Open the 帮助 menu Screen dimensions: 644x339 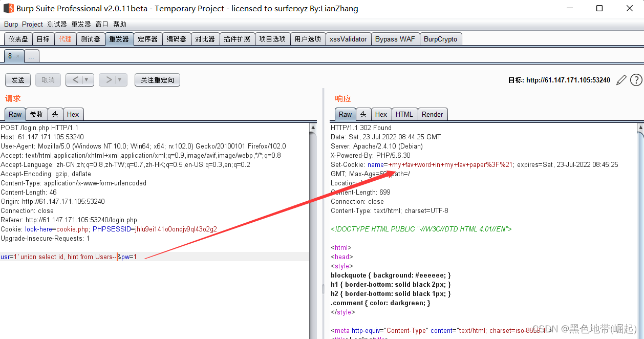120,24
